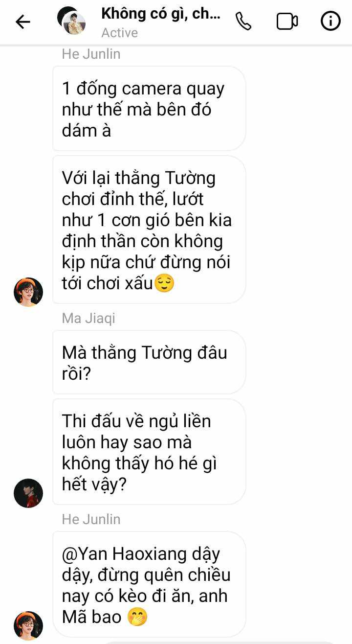Start a voice call with phone icon
352x644 pixels.
coord(243,22)
